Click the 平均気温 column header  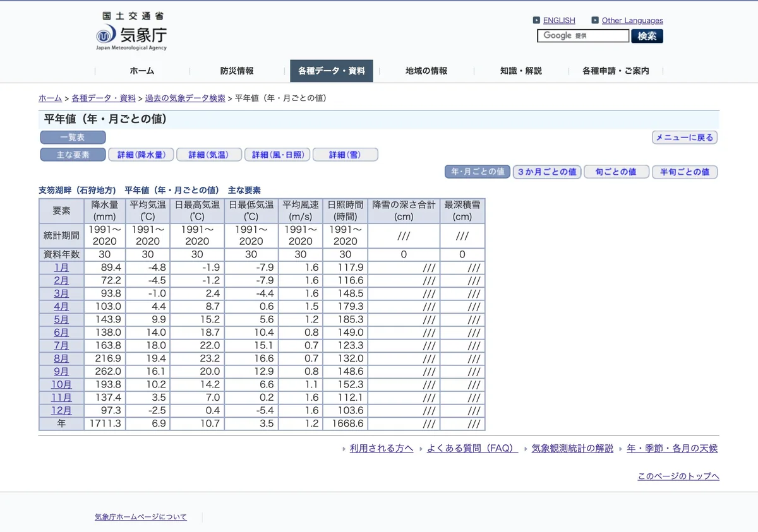click(148, 211)
